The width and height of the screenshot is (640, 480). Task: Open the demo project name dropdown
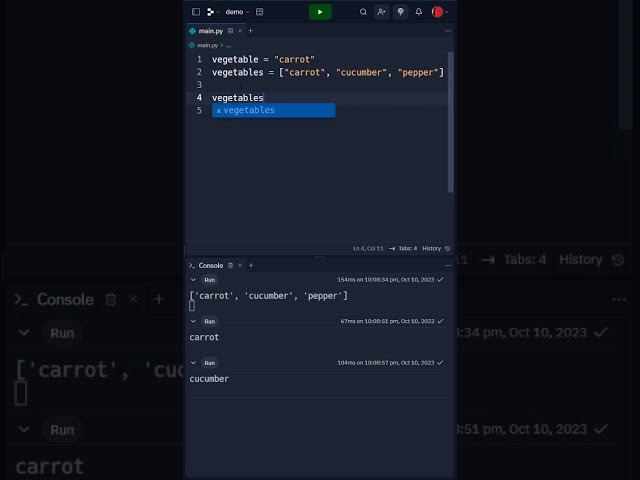(x=237, y=12)
